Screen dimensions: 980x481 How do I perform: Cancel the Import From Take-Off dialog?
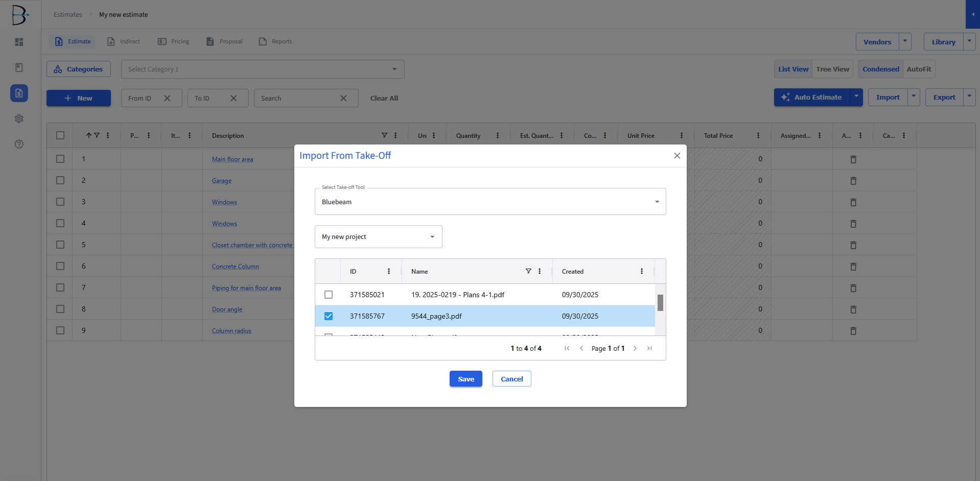pyautogui.click(x=511, y=379)
